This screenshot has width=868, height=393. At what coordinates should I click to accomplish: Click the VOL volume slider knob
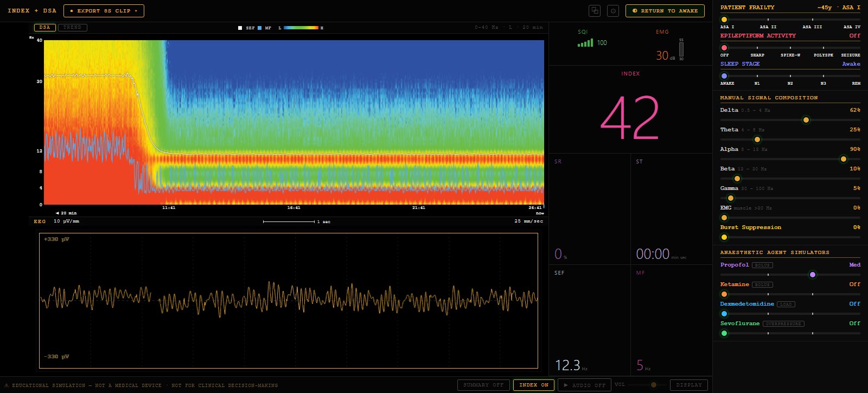tap(654, 385)
